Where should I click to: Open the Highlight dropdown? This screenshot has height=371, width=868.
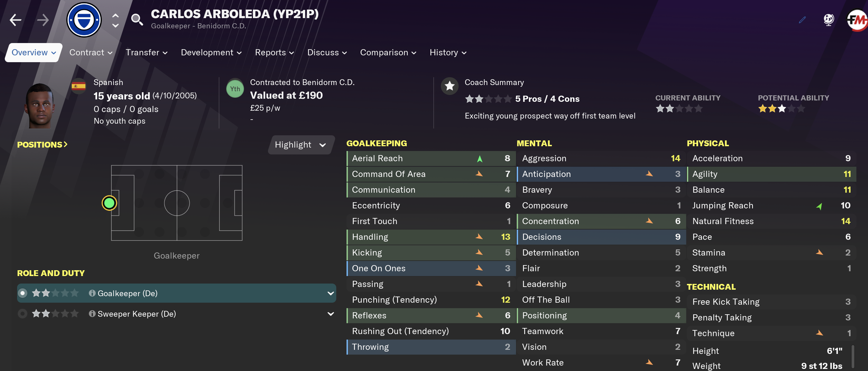[301, 145]
